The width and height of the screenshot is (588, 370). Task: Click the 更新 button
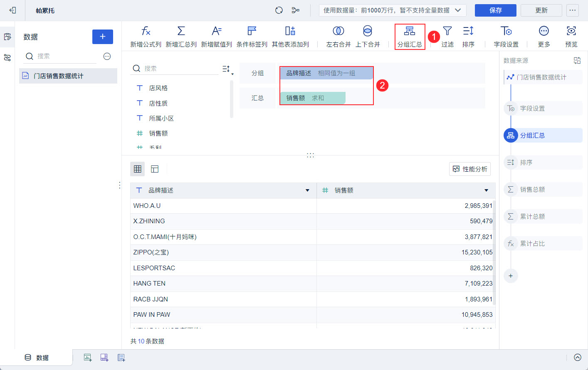point(541,10)
